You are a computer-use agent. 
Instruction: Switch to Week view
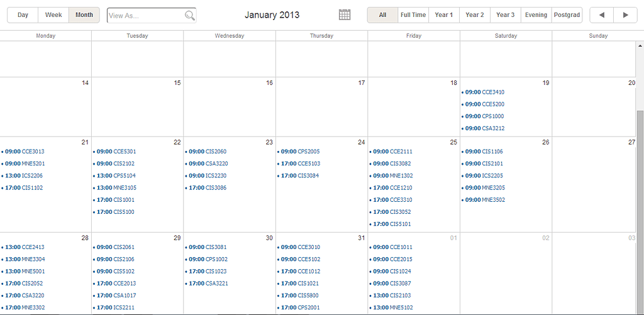[53, 15]
